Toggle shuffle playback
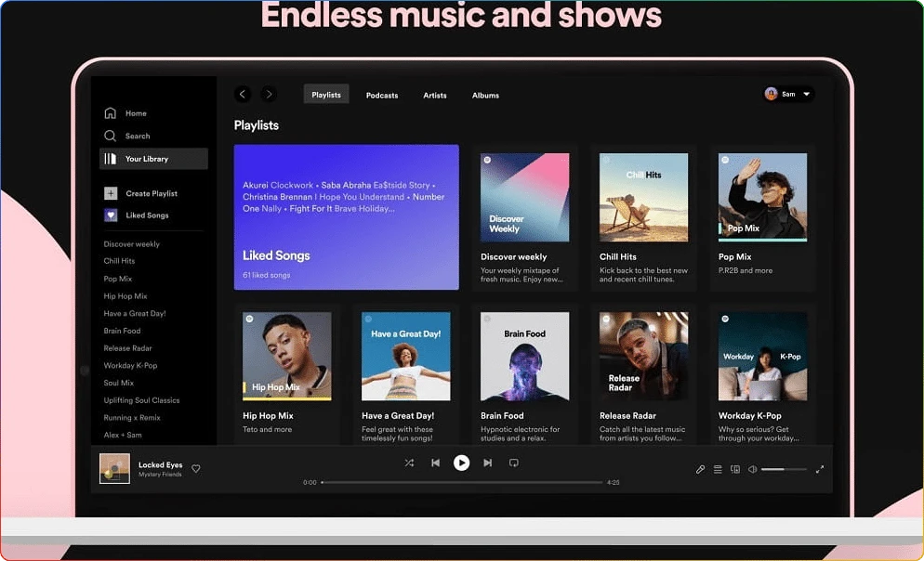 click(x=409, y=463)
